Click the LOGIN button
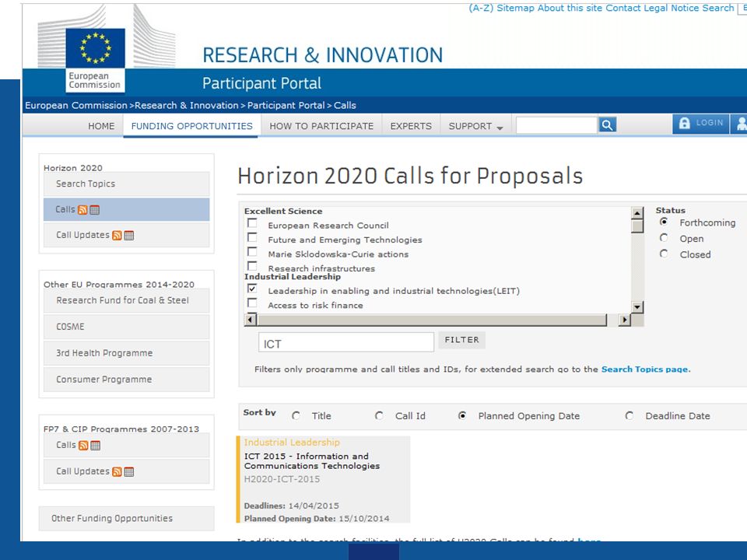Viewport: 747px width, 560px height. [x=701, y=124]
